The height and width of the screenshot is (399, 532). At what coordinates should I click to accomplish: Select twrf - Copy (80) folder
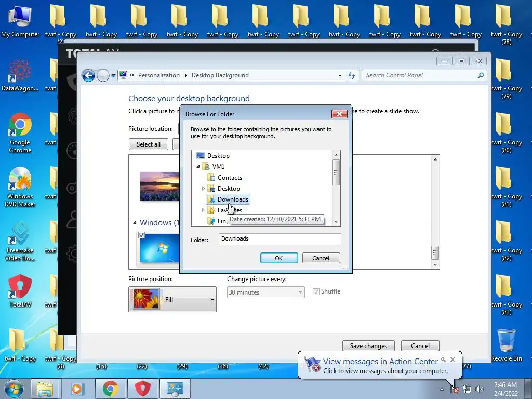[x=507, y=133]
